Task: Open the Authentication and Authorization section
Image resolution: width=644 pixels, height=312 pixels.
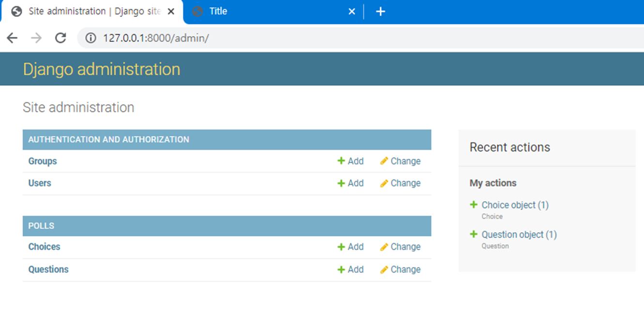Action: 108,140
